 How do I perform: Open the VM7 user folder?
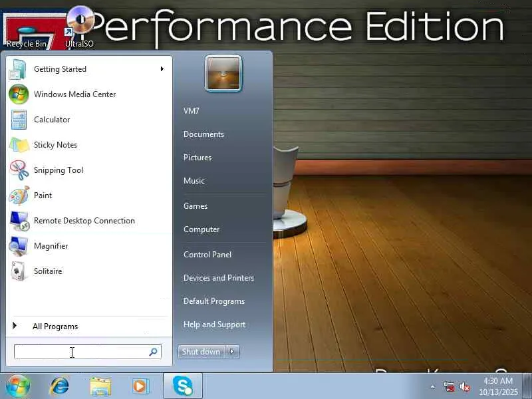pos(192,111)
